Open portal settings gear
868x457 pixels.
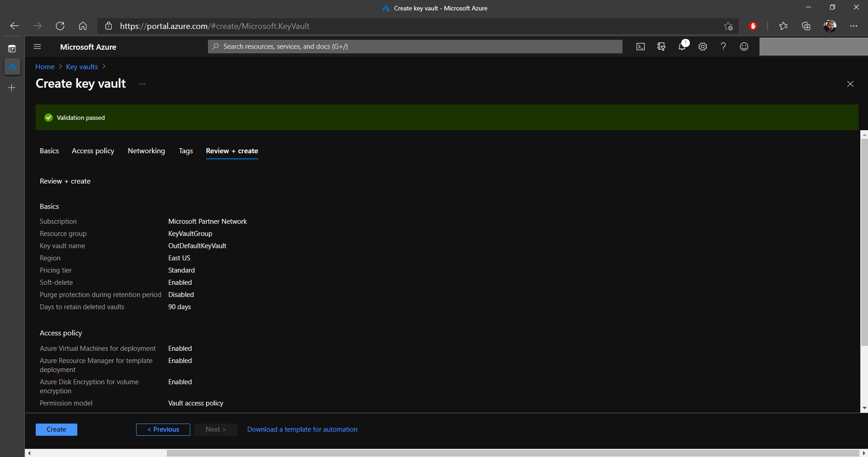pyautogui.click(x=703, y=47)
